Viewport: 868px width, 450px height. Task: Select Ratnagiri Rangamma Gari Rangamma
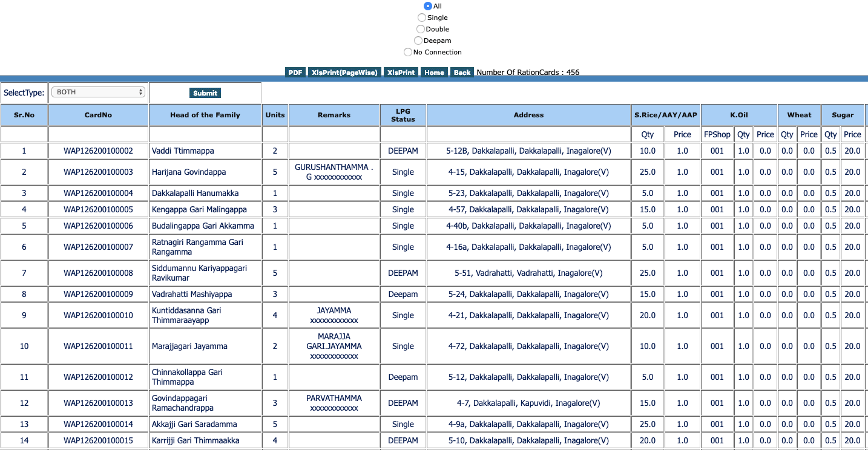pyautogui.click(x=197, y=247)
